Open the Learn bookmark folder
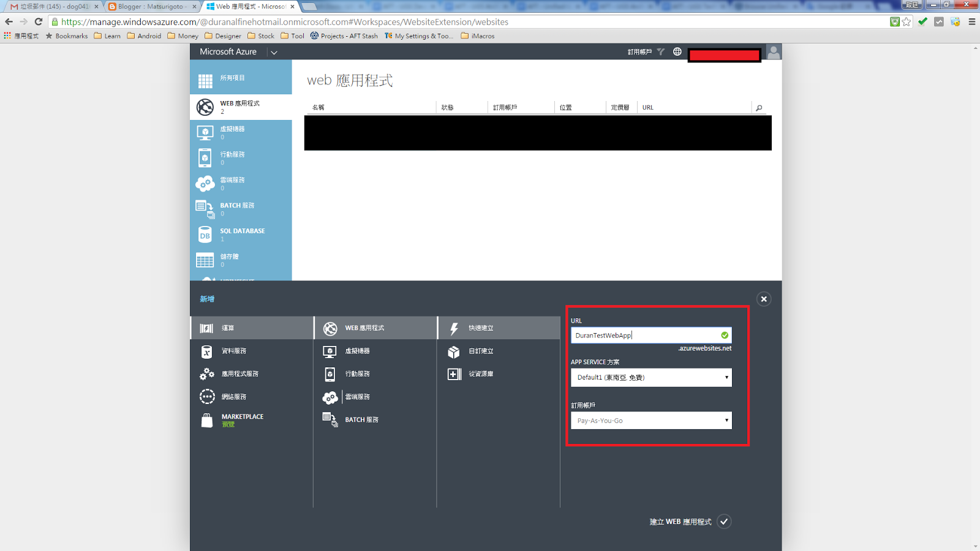Viewport: 980px width, 551px height. point(107,36)
